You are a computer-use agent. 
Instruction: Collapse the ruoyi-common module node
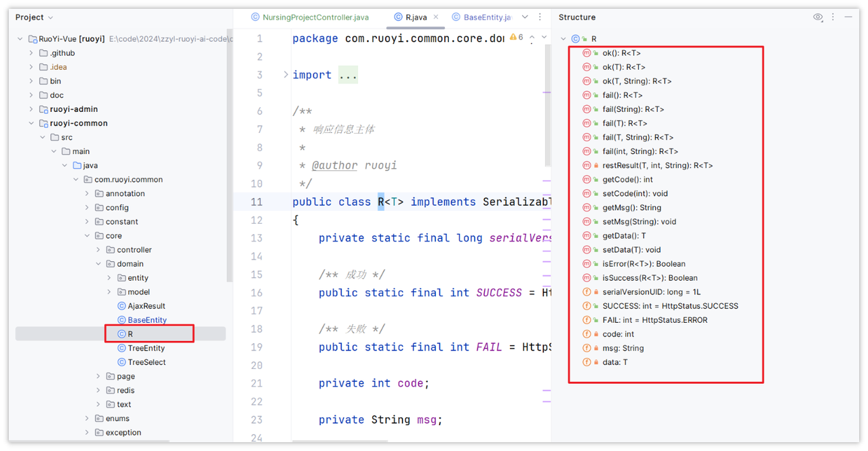[31, 123]
